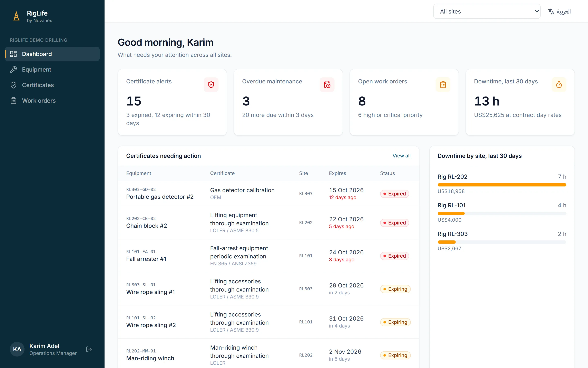Open the Certificates menu item

pos(52,85)
